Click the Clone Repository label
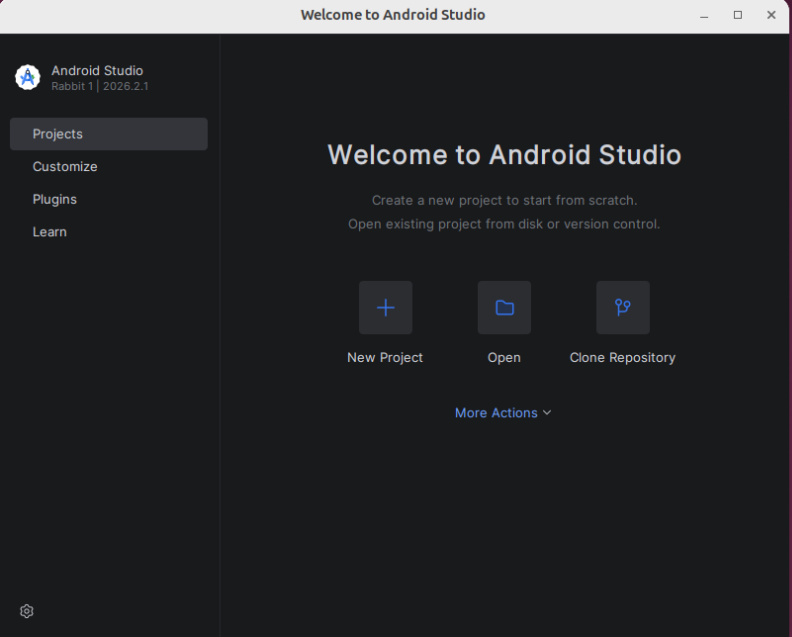Viewport: 792px width, 637px height. 622,358
